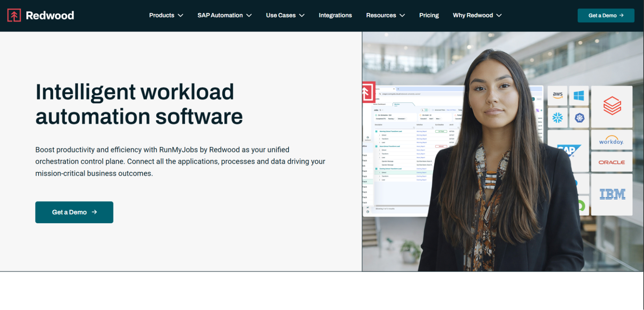Screen dimensions: 644x310
Task: Click the SAP logo tile
Action: tap(569, 151)
